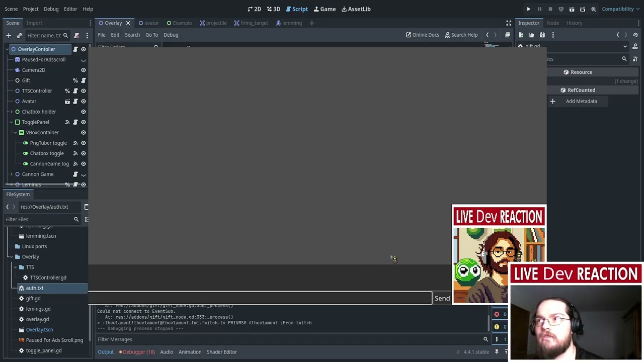Collapse the VBoxContainer node
644x362 pixels.
pos(15,133)
